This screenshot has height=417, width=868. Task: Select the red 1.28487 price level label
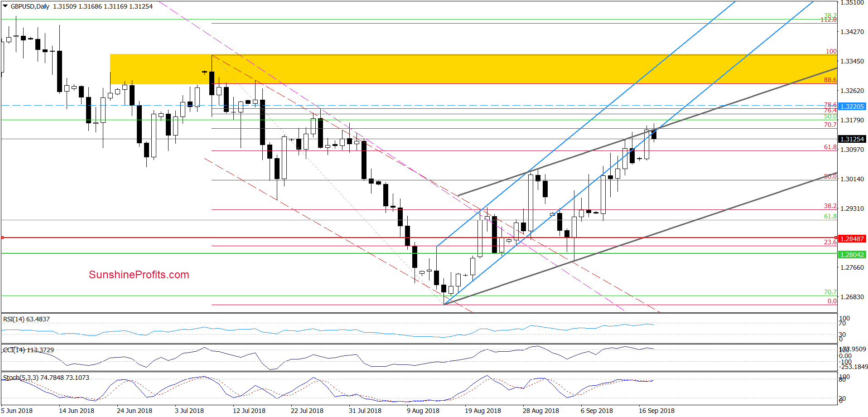point(852,239)
